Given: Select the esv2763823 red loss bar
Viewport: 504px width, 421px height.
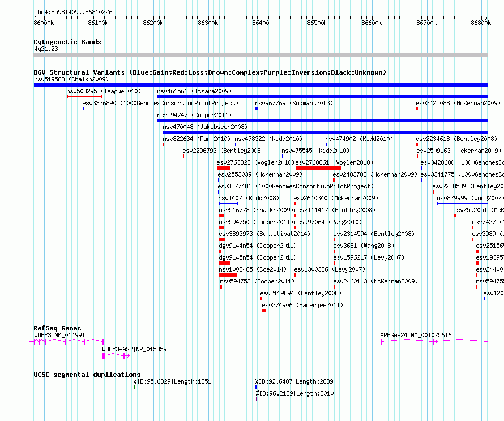Looking at the screenshot, I should tap(224, 168).
